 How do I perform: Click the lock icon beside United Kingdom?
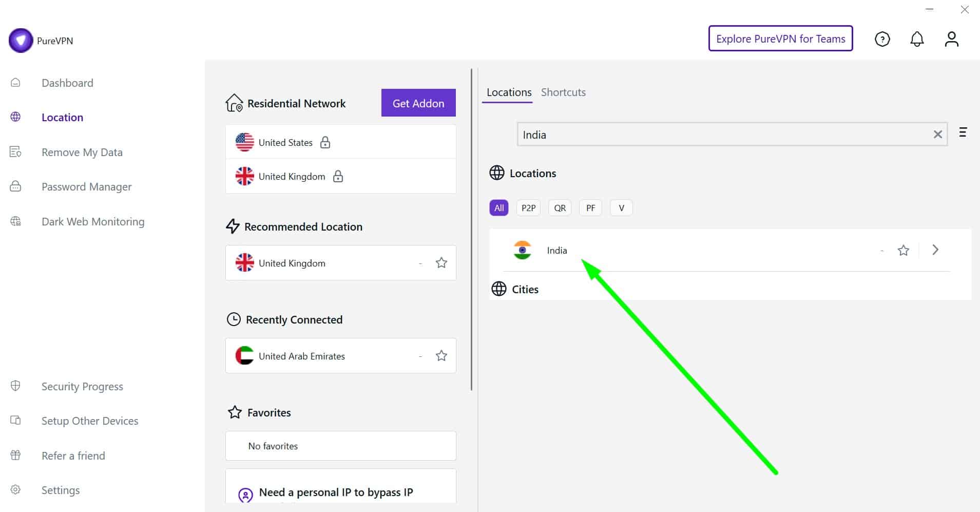pyautogui.click(x=338, y=176)
